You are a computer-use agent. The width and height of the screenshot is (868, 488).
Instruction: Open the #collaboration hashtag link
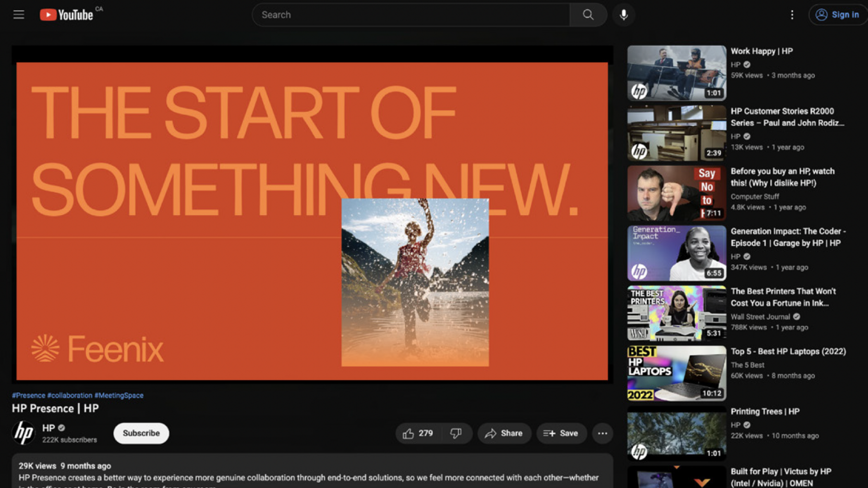point(70,395)
